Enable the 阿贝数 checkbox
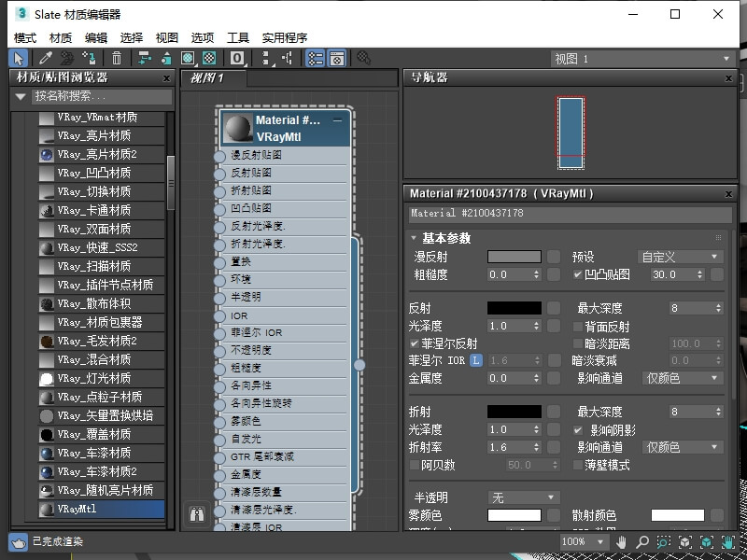Image resolution: width=747 pixels, height=560 pixels. pyautogui.click(x=415, y=465)
